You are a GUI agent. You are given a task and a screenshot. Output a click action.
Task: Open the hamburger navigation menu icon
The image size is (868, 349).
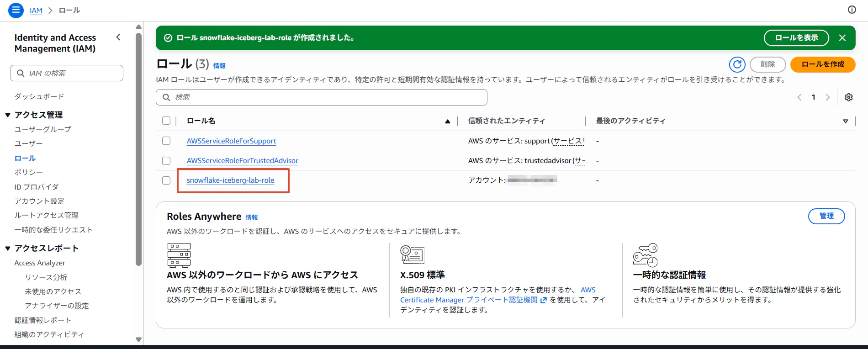click(x=16, y=10)
